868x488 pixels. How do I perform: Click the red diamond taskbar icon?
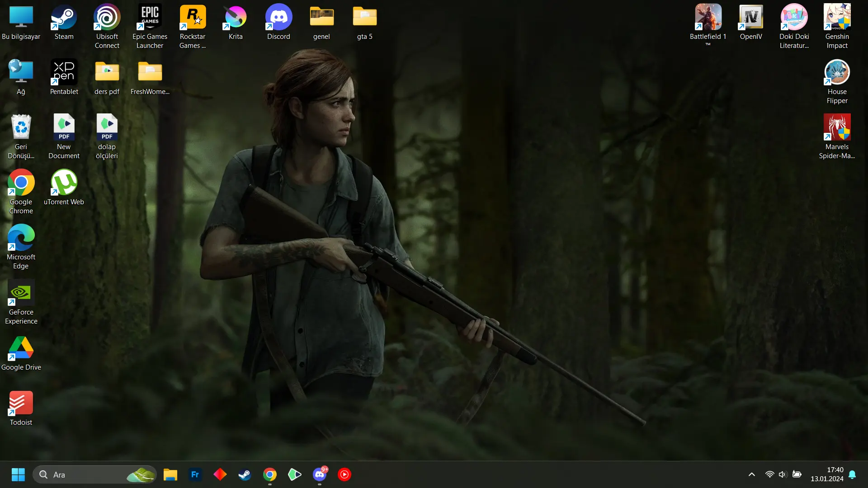pos(220,474)
